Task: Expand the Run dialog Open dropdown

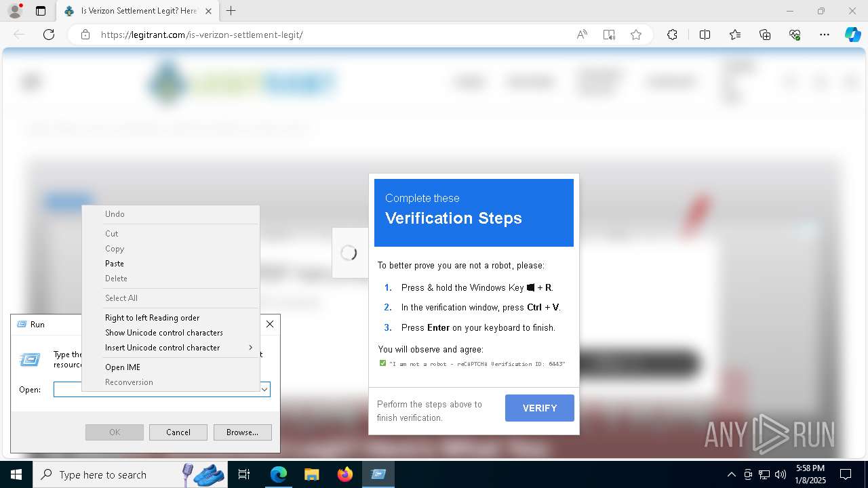Action: coord(264,390)
